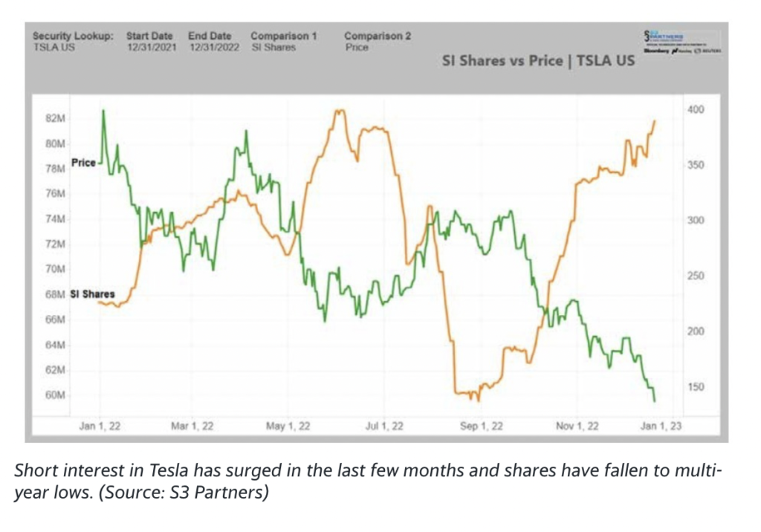The image size is (761, 532).
Task: Select the Start Date 12/31/2021 field
Action: 151,47
